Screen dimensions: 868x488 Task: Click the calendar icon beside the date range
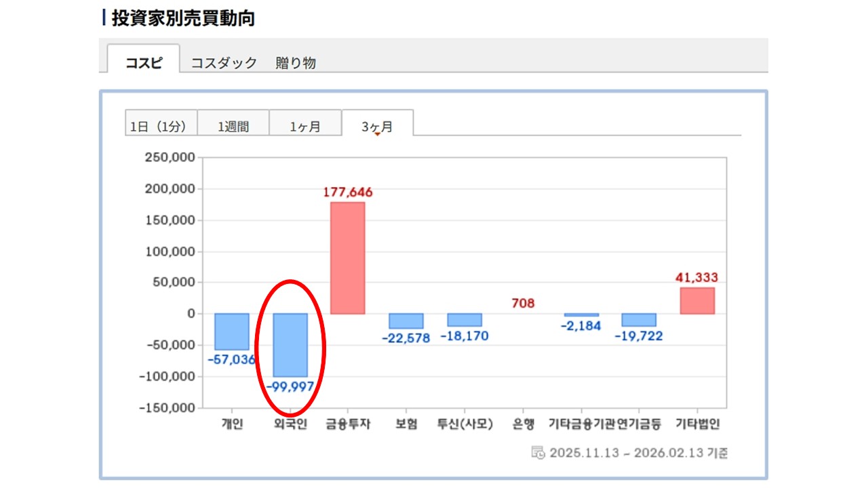(538, 453)
